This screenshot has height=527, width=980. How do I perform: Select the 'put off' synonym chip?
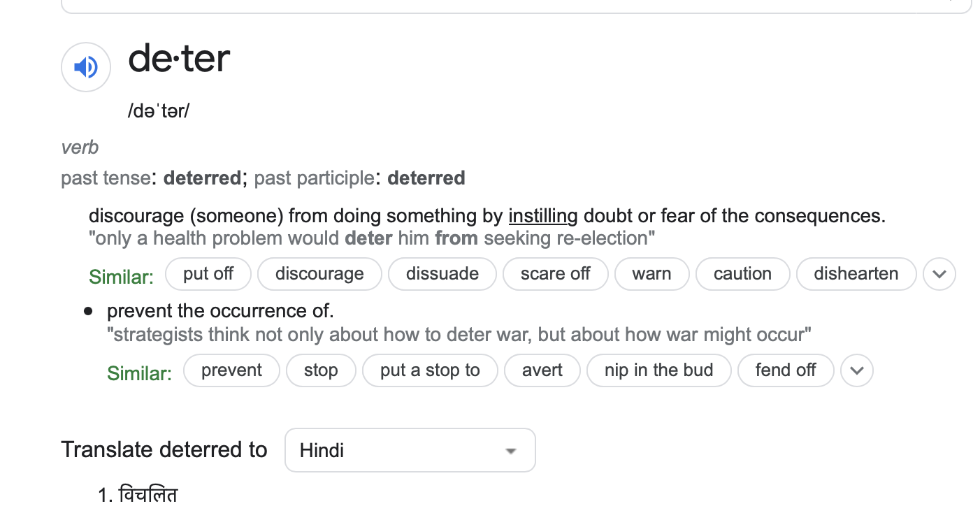pyautogui.click(x=208, y=274)
